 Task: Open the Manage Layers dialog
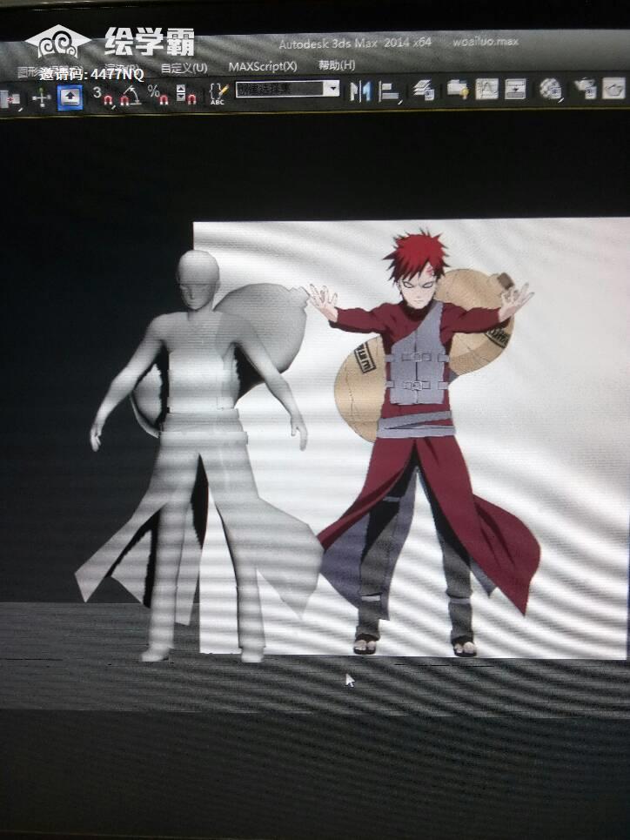424,90
